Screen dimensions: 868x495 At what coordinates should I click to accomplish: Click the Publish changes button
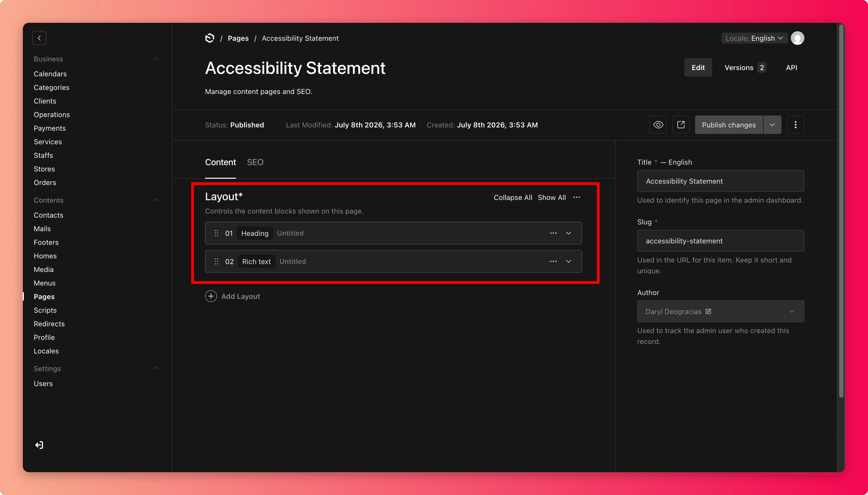pos(729,125)
